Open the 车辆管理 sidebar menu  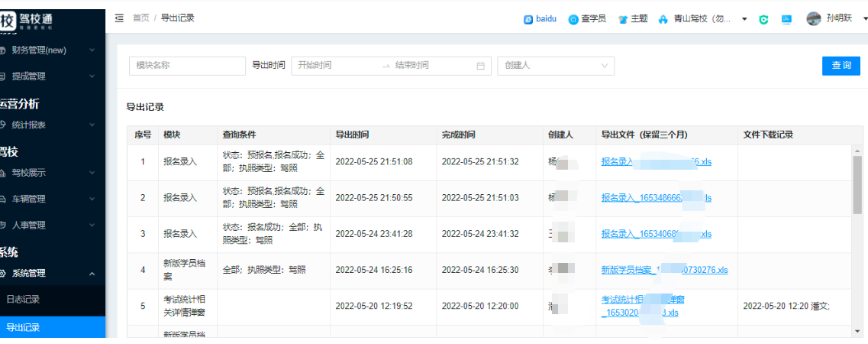[x=53, y=199]
